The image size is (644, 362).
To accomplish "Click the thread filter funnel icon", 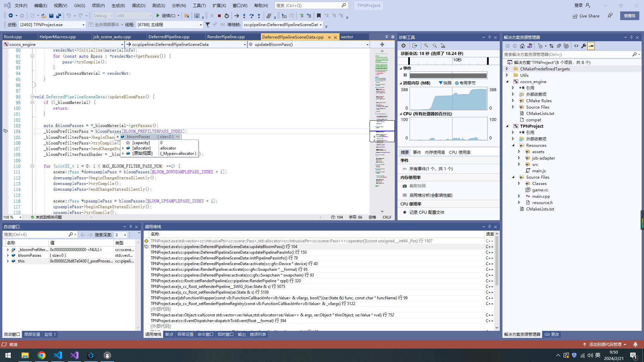I will [x=208, y=25].
